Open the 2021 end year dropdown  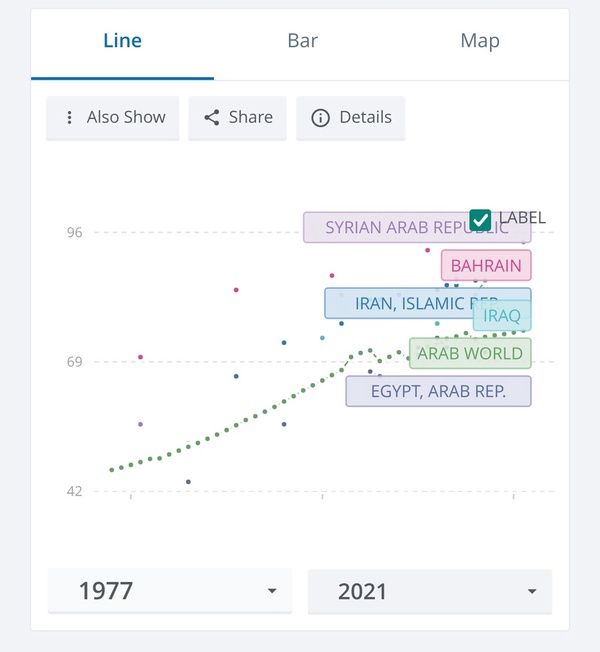(429, 591)
